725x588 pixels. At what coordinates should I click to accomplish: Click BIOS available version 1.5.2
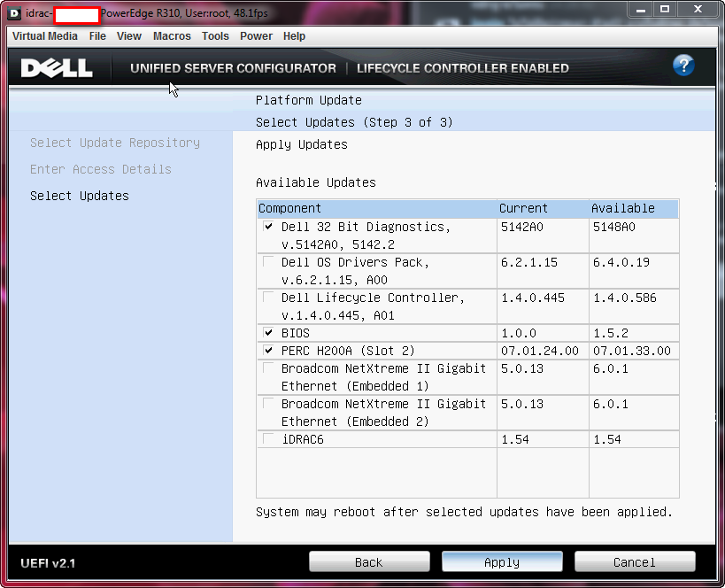coord(610,333)
